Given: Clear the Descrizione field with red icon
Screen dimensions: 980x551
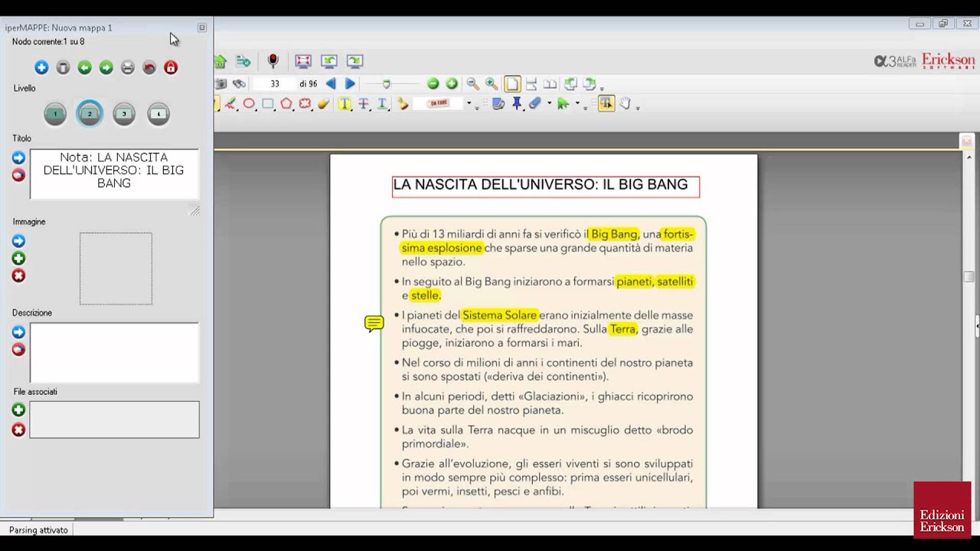Looking at the screenshot, I should (x=18, y=350).
